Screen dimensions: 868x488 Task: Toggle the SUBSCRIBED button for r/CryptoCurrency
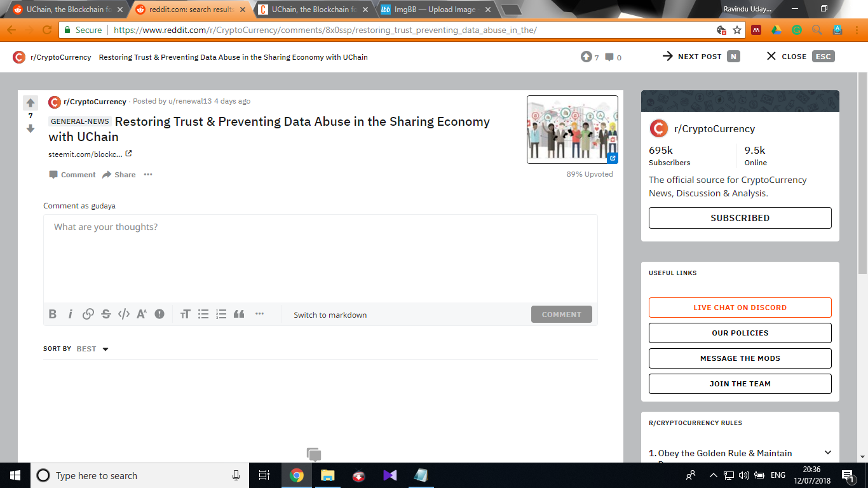pyautogui.click(x=740, y=218)
